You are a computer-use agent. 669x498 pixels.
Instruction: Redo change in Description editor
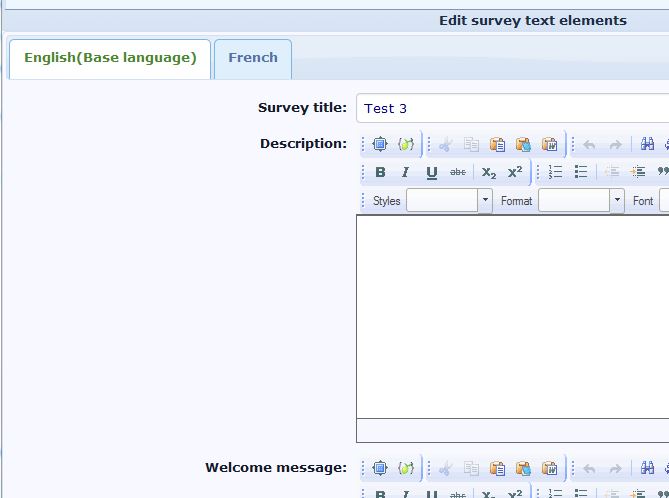615,144
